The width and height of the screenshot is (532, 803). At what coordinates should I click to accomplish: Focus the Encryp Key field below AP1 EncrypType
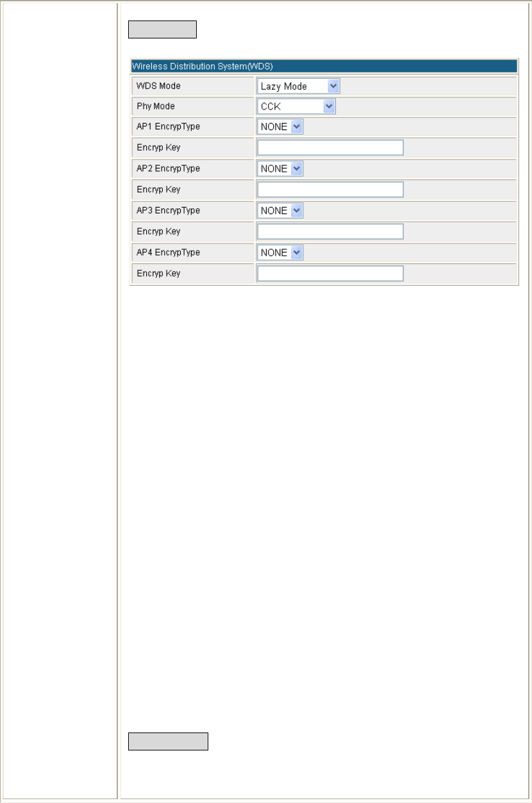(x=330, y=148)
